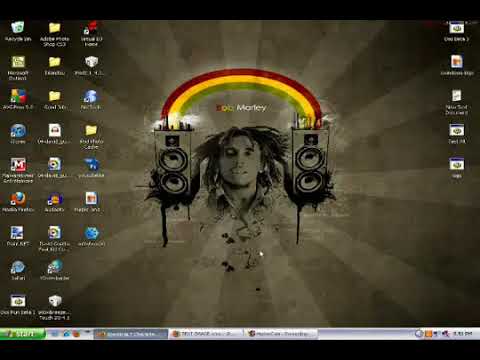This screenshot has height=360, width=480.
Task: Switch to the Firefox window taskbar button
Action: click(207, 334)
